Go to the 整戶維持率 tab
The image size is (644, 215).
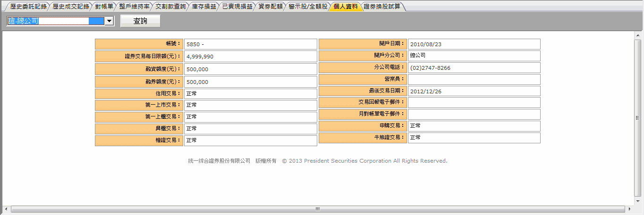coord(134,7)
